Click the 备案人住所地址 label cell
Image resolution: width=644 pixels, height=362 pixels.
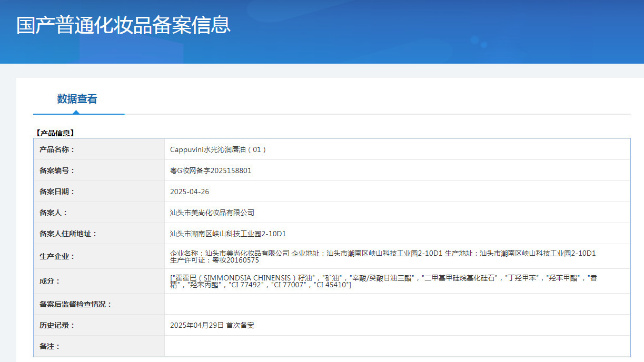click(x=99, y=234)
